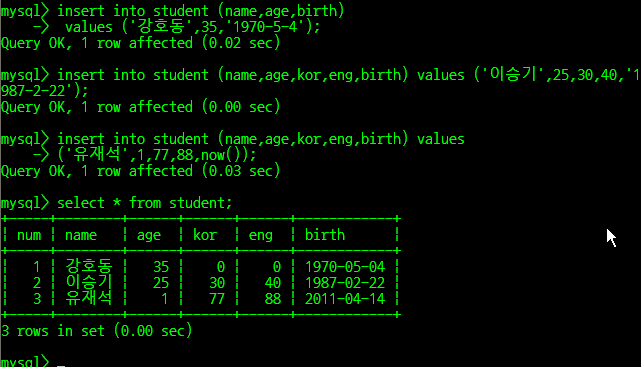Click the 'age' column header
The width and height of the screenshot is (641, 367).
click(149, 236)
